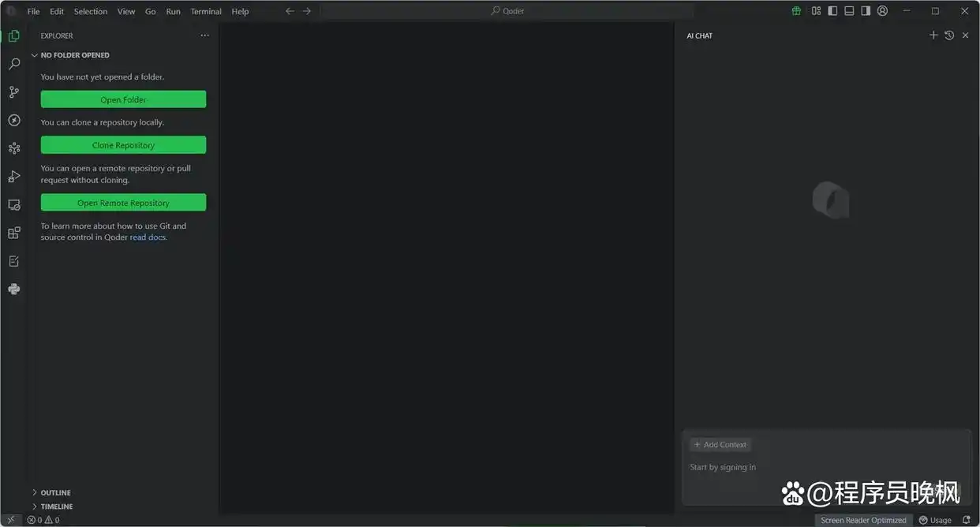
Task: Click the Clone Repository button
Action: 123,145
